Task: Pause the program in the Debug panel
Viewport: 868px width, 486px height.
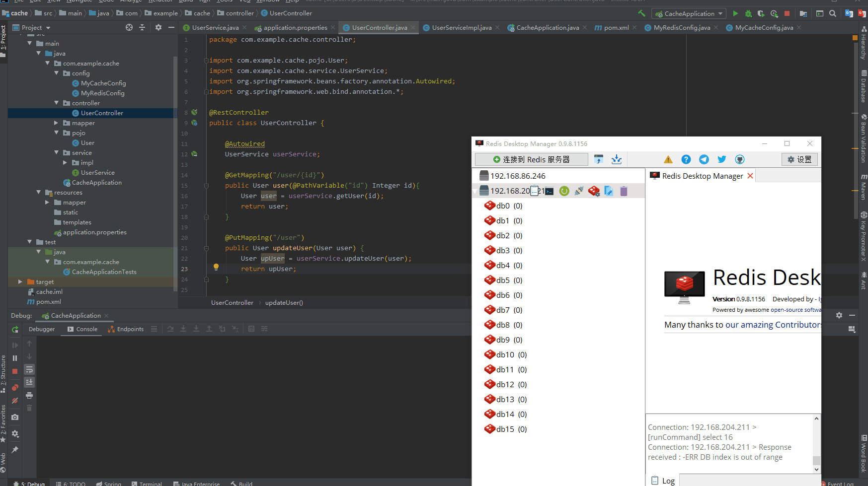Action: tap(15, 358)
